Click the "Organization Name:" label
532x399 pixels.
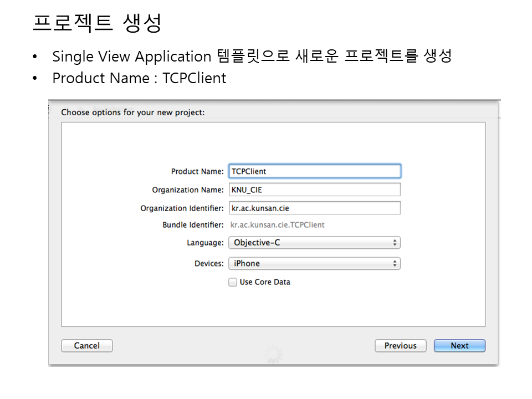click(188, 190)
